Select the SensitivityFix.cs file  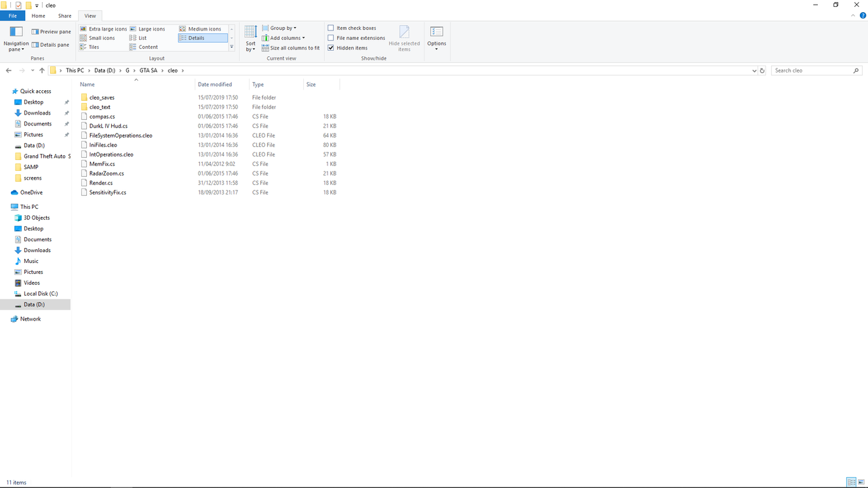pos(107,192)
